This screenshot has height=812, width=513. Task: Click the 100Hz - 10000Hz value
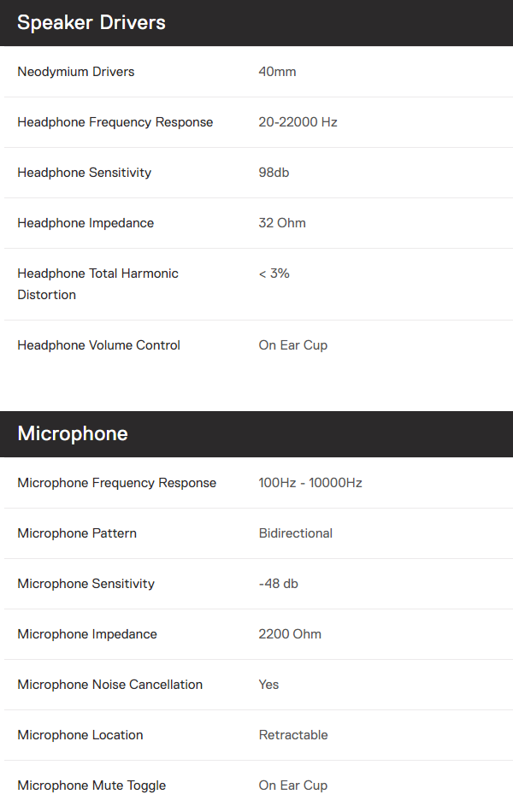(310, 483)
